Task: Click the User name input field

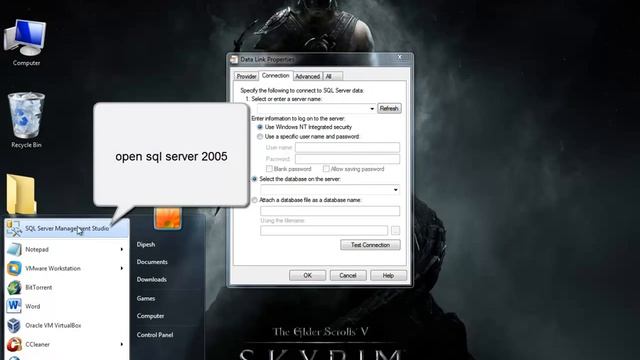Action: [x=347, y=147]
